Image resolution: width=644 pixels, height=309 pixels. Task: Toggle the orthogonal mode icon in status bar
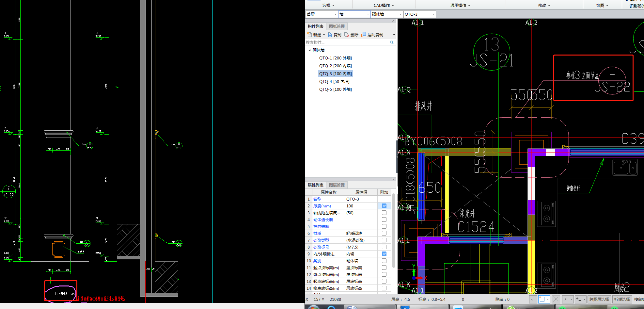coord(533,299)
